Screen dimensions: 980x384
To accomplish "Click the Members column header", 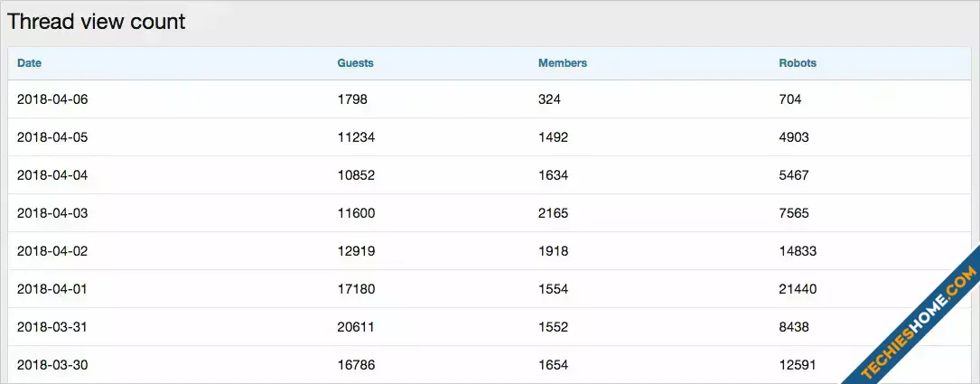I will click(563, 63).
